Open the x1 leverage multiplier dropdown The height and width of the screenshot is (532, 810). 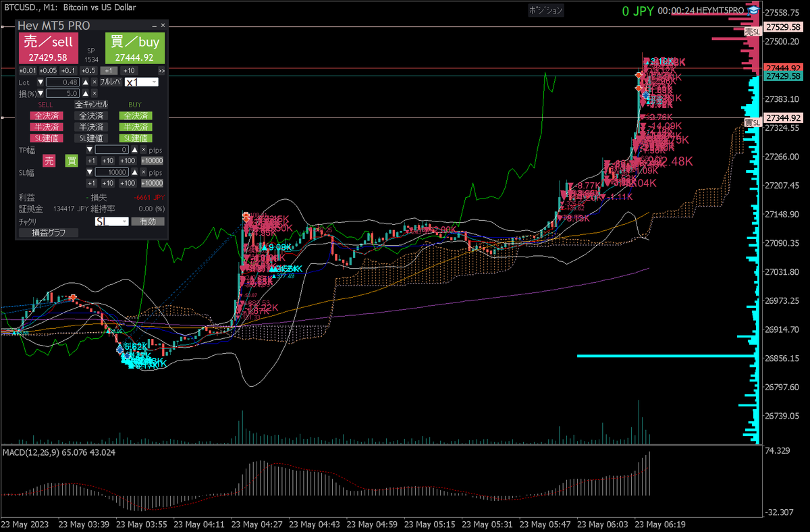(x=142, y=82)
